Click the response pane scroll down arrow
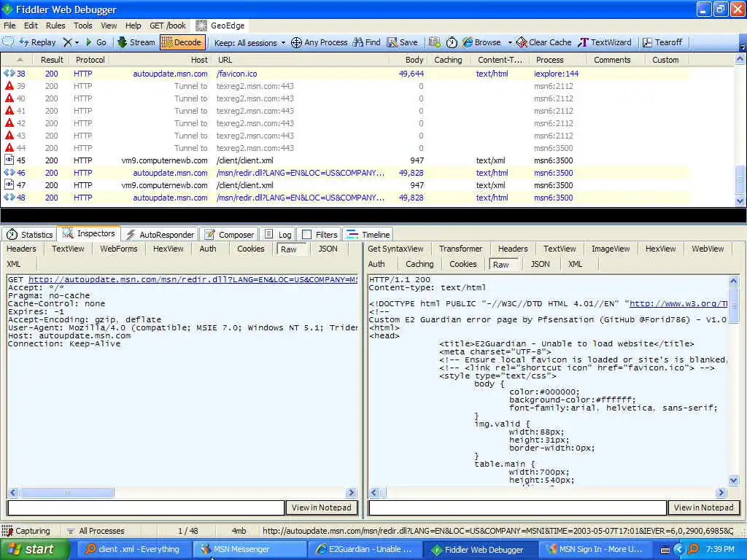This screenshot has height=560, width=747. point(733,480)
